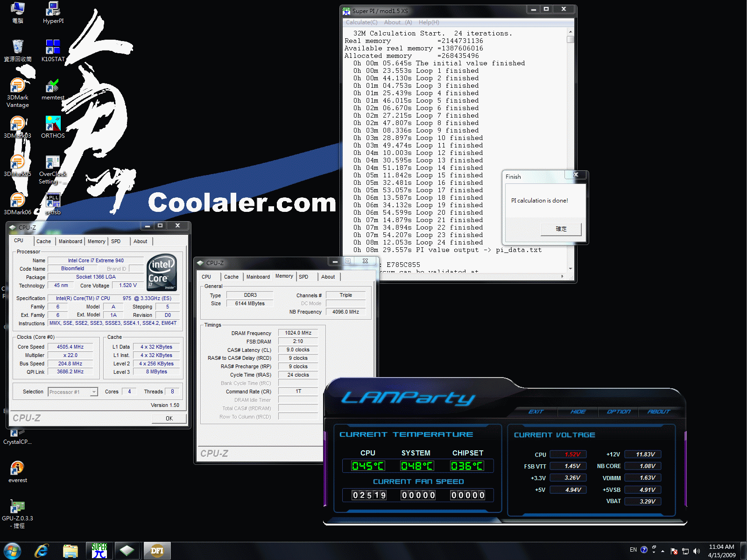Open About tab in left CPU-Z window
The height and width of the screenshot is (560, 747).
click(141, 241)
